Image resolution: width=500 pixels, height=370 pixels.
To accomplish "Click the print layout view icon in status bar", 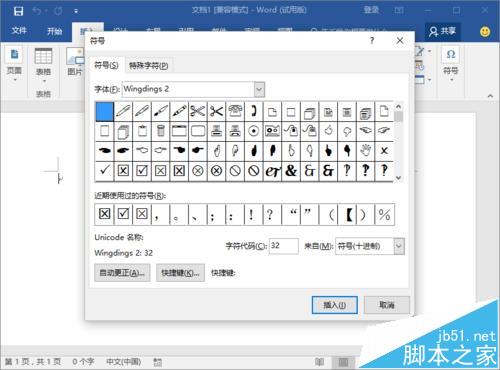I will pyautogui.click(x=343, y=362).
